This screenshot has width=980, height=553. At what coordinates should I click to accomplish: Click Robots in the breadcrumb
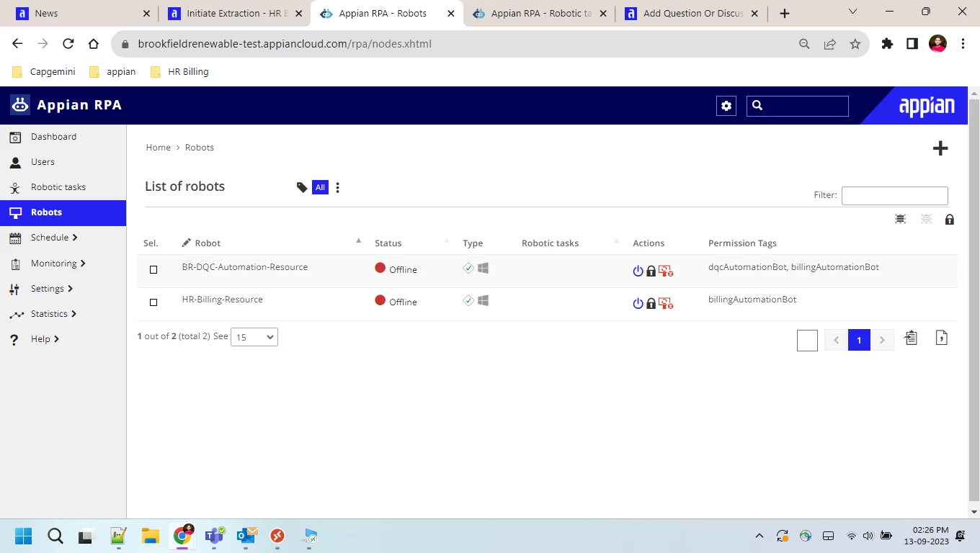[x=200, y=148]
